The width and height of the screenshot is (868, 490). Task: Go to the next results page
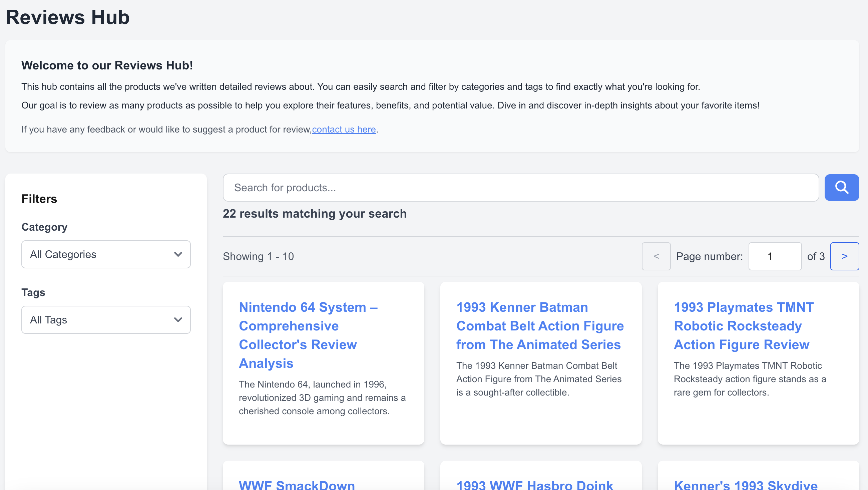pos(844,256)
